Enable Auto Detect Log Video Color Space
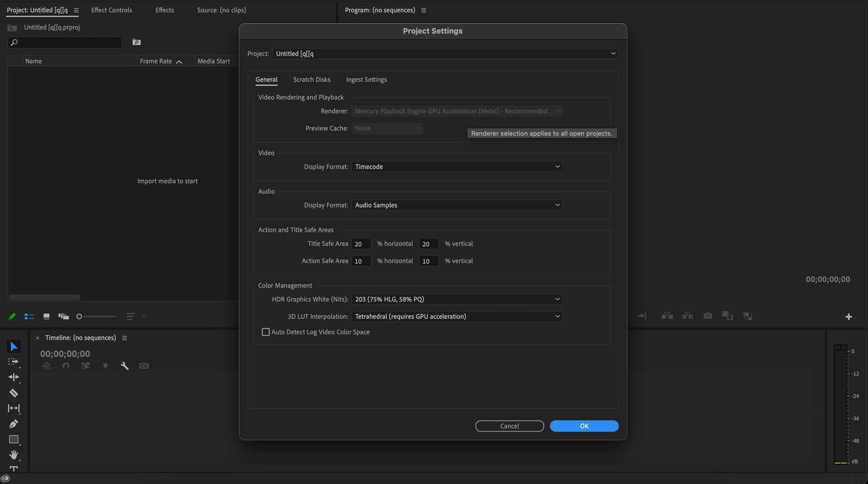 (266, 332)
